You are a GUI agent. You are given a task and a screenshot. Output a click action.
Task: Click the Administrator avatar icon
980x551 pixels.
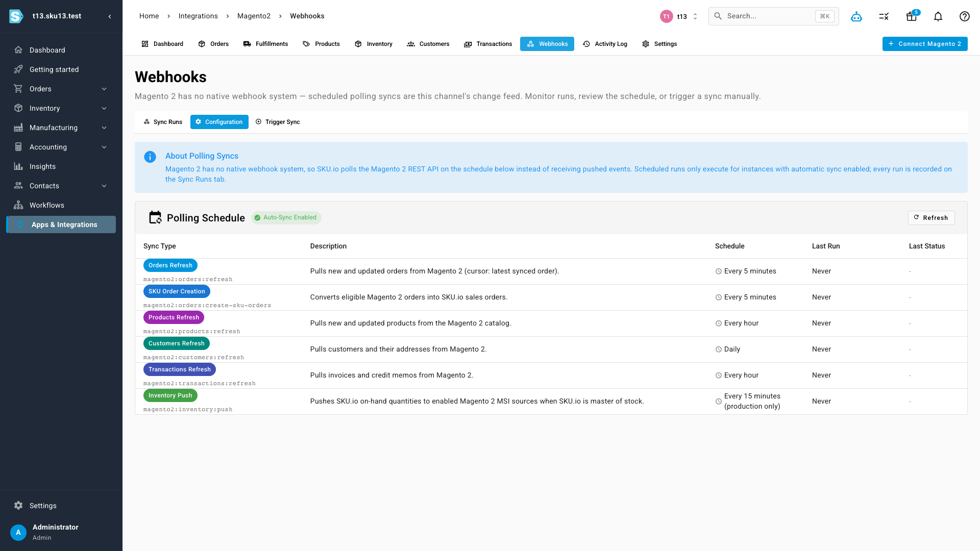18,532
